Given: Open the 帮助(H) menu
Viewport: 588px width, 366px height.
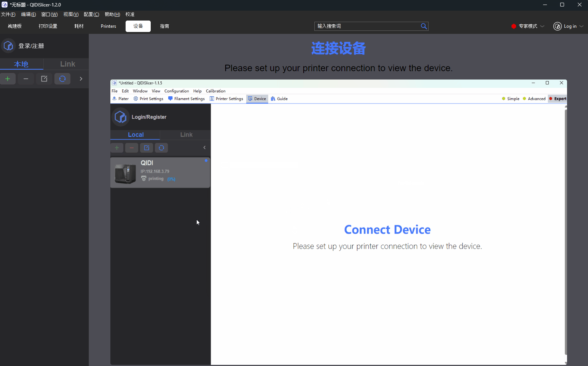Looking at the screenshot, I should click(x=112, y=14).
